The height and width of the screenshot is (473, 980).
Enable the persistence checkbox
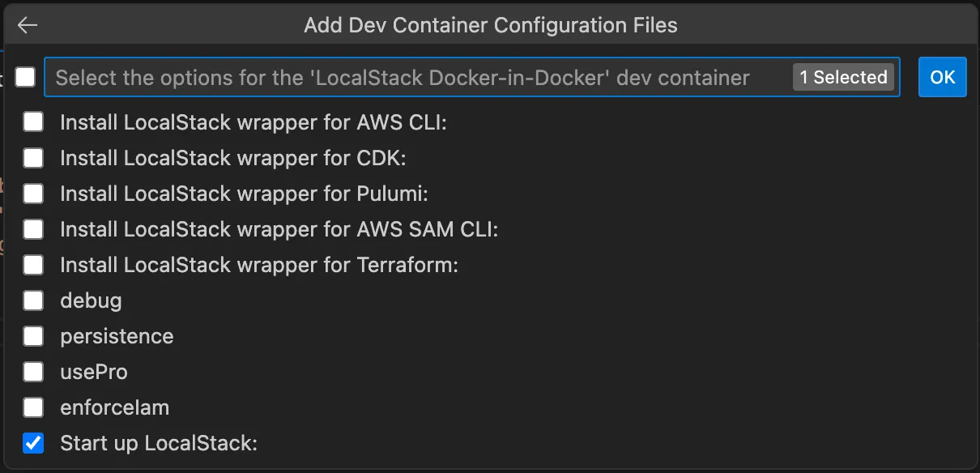(x=33, y=336)
